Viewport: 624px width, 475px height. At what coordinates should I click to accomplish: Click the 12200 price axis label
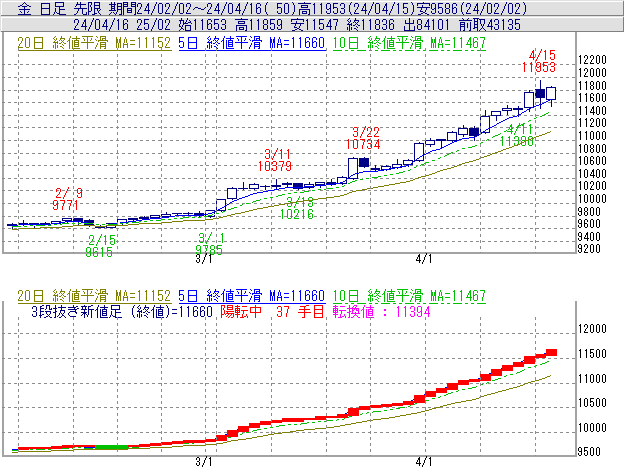coord(592,60)
